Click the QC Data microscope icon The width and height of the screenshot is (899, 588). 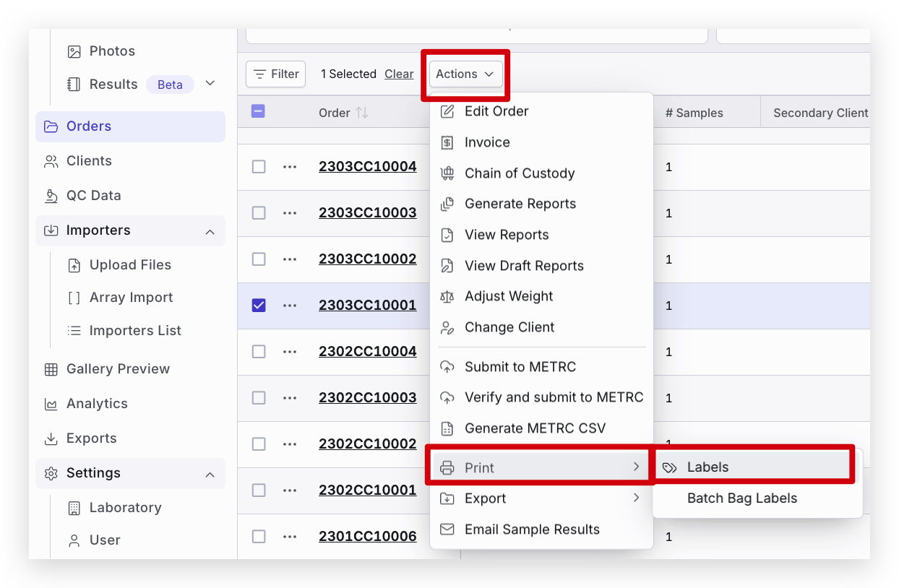pyautogui.click(x=51, y=196)
